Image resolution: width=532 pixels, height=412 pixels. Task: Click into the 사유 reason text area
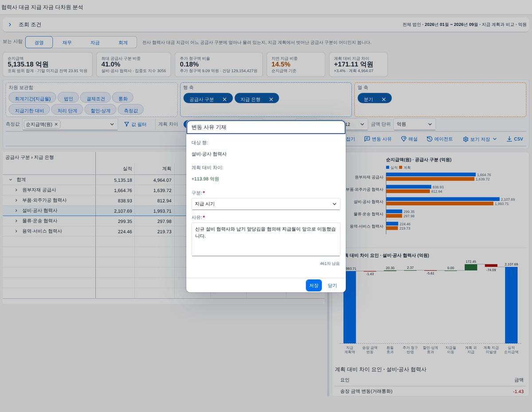[266, 239]
